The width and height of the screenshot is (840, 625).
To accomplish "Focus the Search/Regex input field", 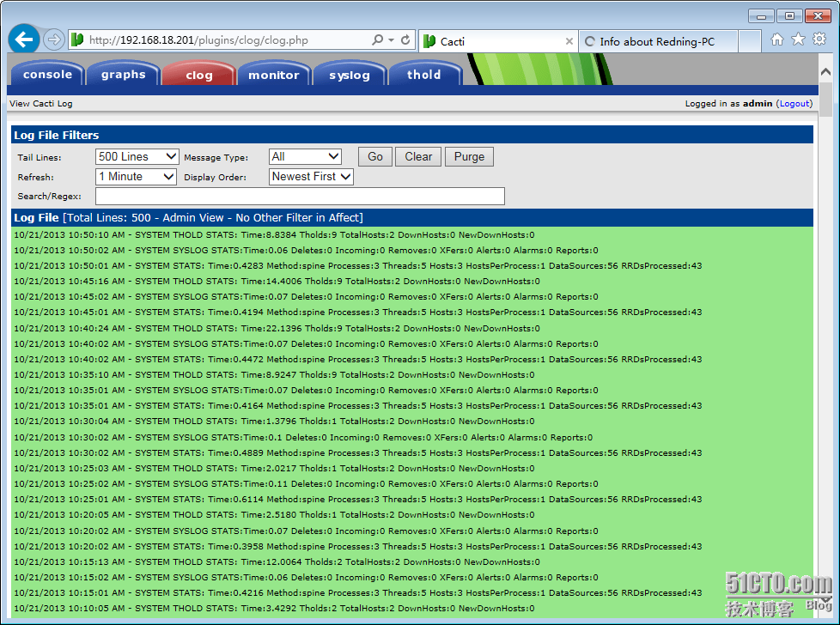I will point(300,196).
